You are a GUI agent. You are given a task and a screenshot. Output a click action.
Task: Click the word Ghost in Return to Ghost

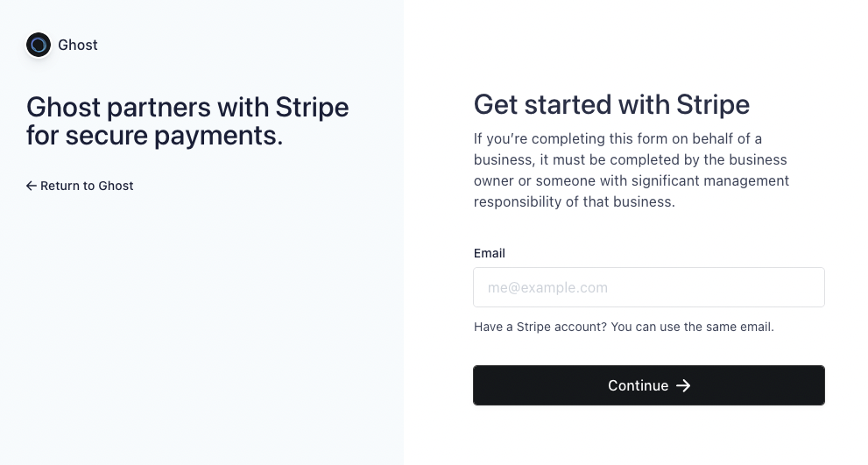116,186
